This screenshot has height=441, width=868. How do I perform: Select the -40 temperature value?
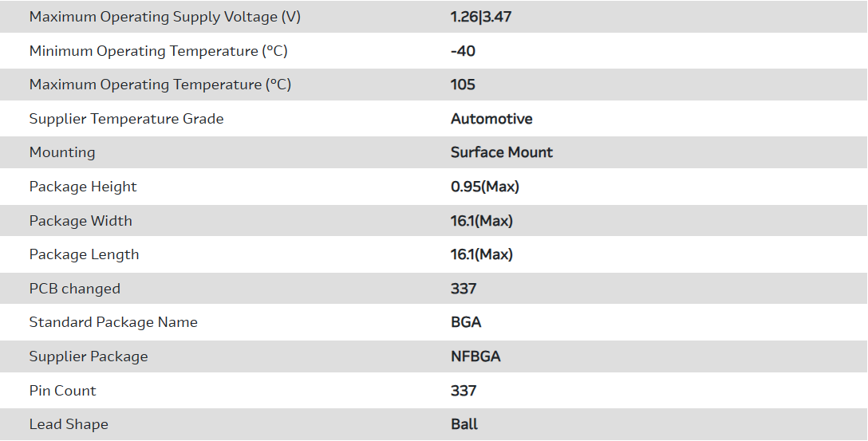pyautogui.click(x=463, y=51)
